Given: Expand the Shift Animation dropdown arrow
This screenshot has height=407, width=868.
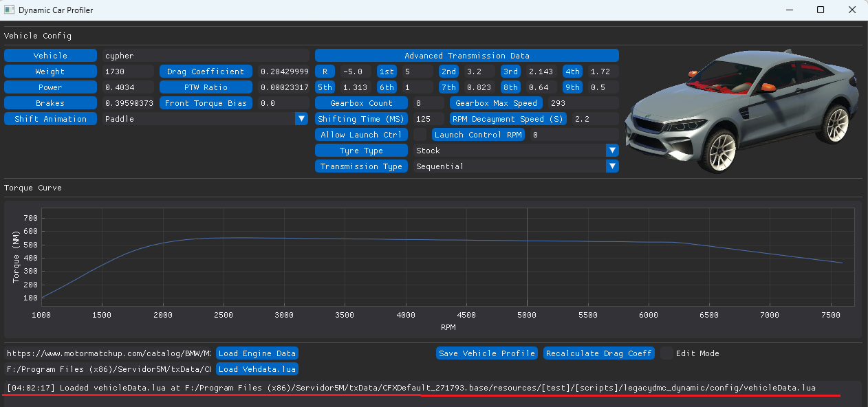Looking at the screenshot, I should [301, 119].
